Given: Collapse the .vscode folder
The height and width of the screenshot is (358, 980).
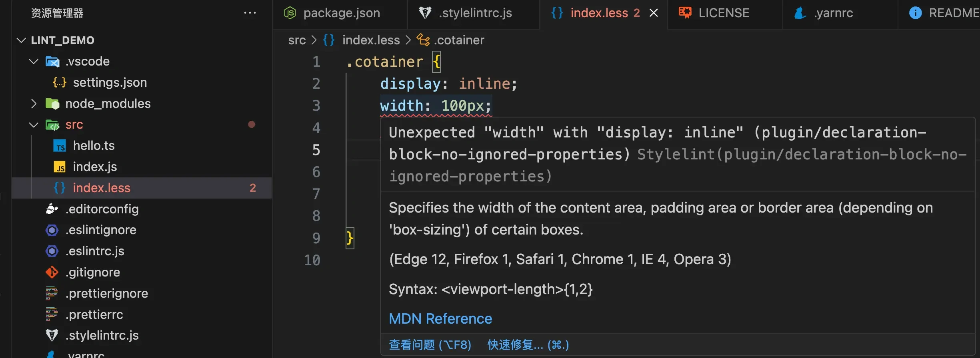Looking at the screenshot, I should coord(34,62).
